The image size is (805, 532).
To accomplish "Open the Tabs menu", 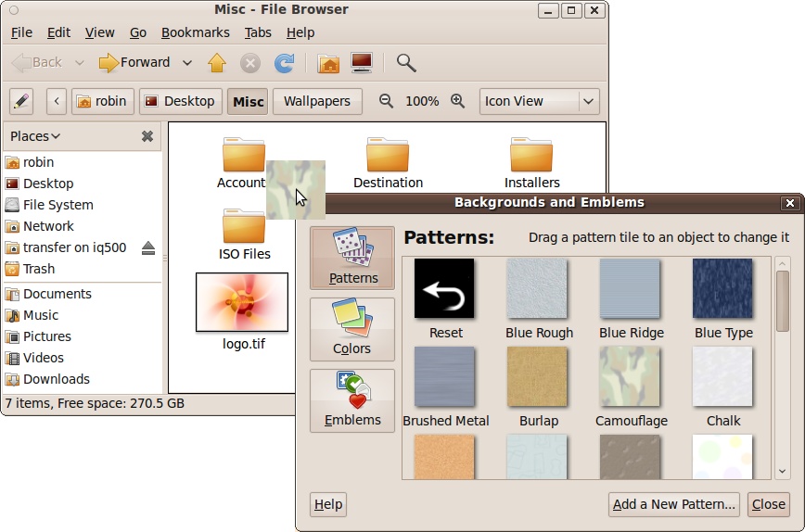I will 258,32.
